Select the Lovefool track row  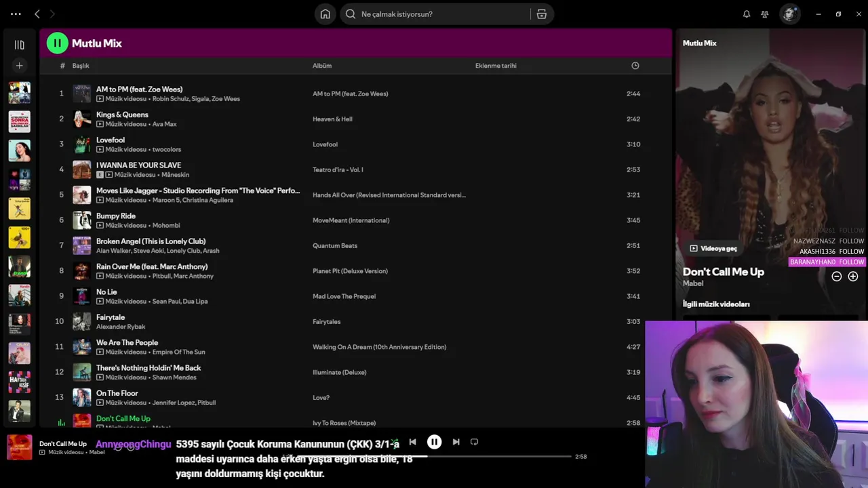(x=355, y=144)
